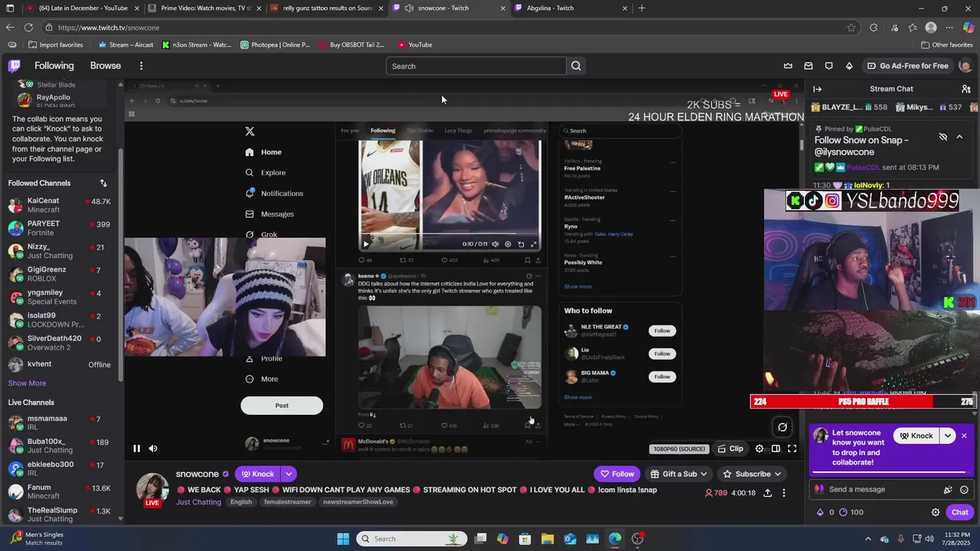Viewport: 980px width, 551px height.
Task: Expand the Knock dropdown in chat popup
Action: tap(948, 435)
